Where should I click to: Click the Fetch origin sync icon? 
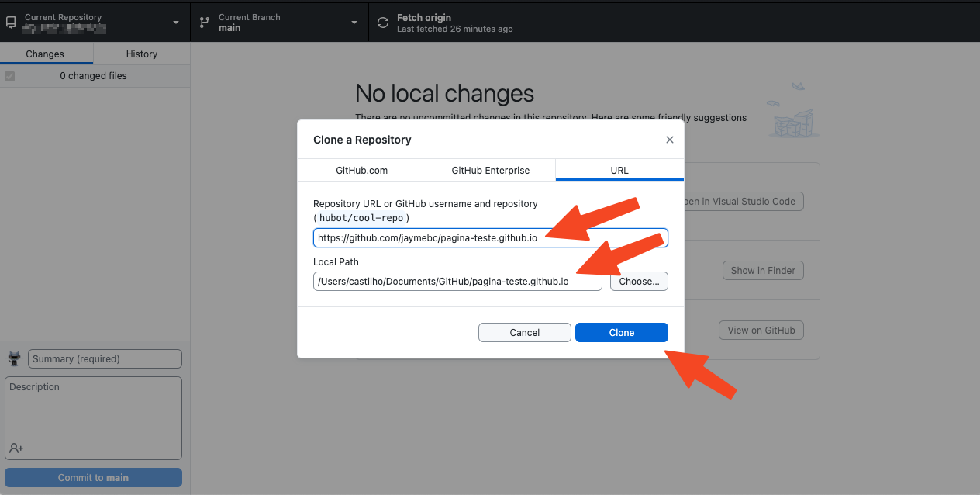click(383, 23)
